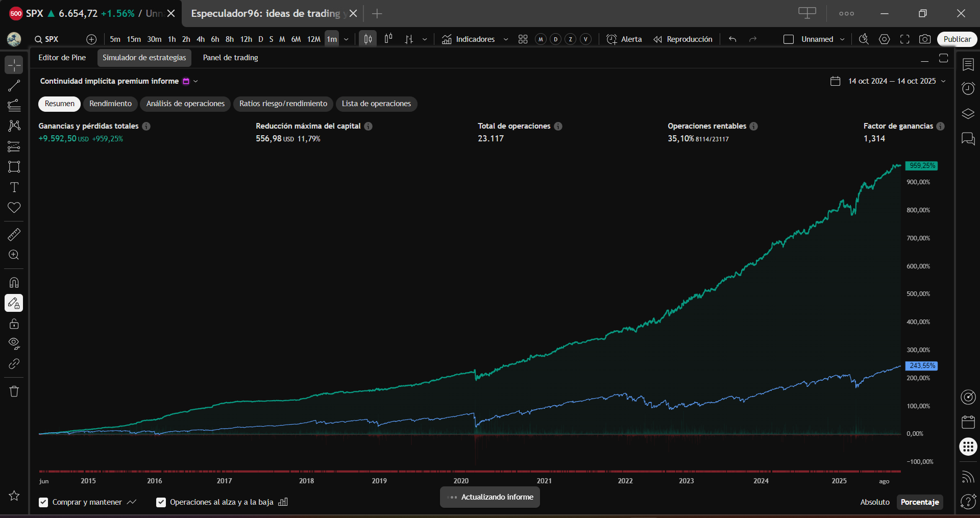The height and width of the screenshot is (518, 980).
Task: Select the trend line drawing tool
Action: (14, 86)
